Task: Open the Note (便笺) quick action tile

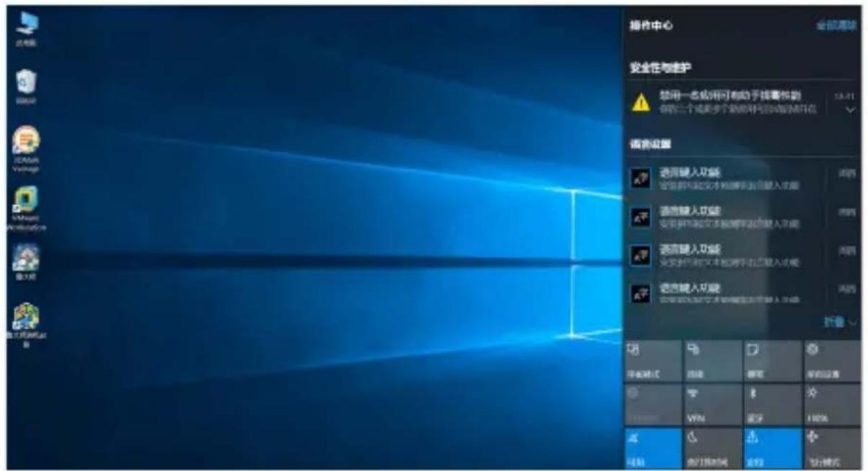Action: (772, 361)
